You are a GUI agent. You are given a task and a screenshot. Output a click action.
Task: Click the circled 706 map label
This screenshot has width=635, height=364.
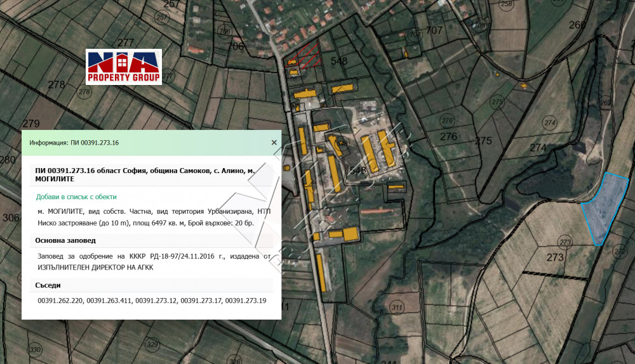[x=224, y=31]
